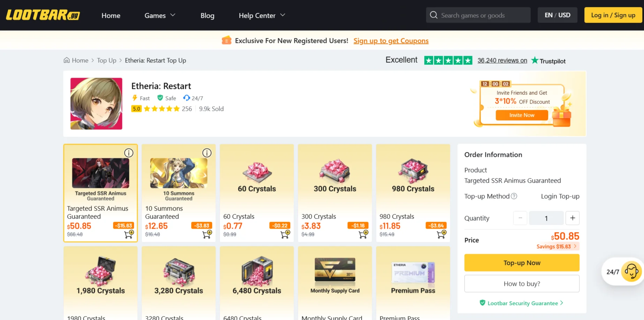Add 300 Crystals to cart
The width and height of the screenshot is (644, 320).
click(x=363, y=234)
